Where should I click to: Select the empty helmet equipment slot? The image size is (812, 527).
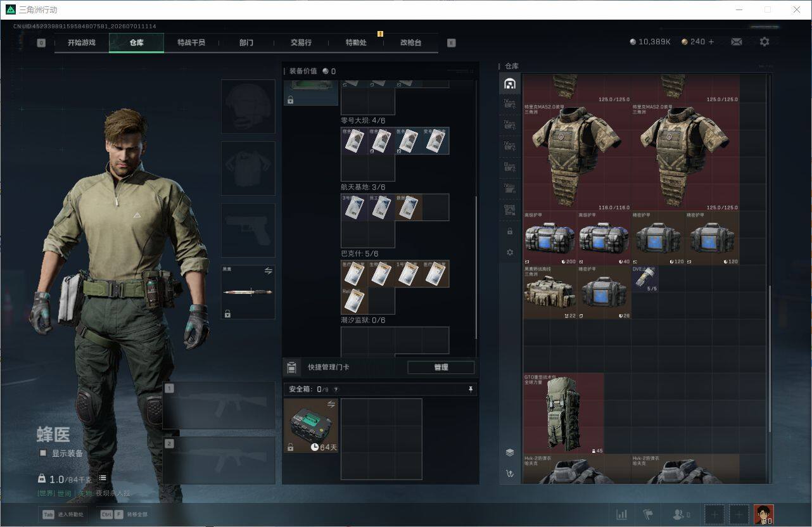248,106
